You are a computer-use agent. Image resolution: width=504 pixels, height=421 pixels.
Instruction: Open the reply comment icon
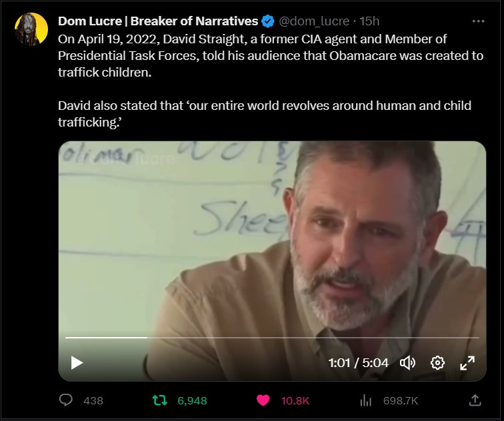click(x=67, y=400)
